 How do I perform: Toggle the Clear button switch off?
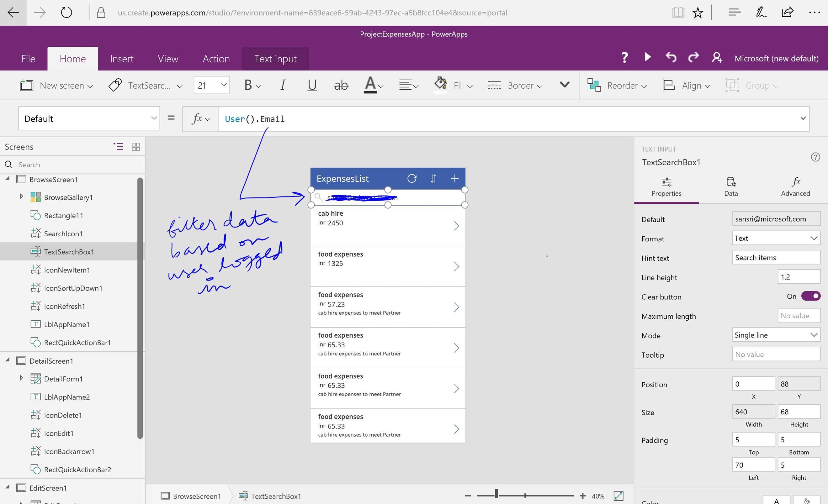pyautogui.click(x=810, y=296)
